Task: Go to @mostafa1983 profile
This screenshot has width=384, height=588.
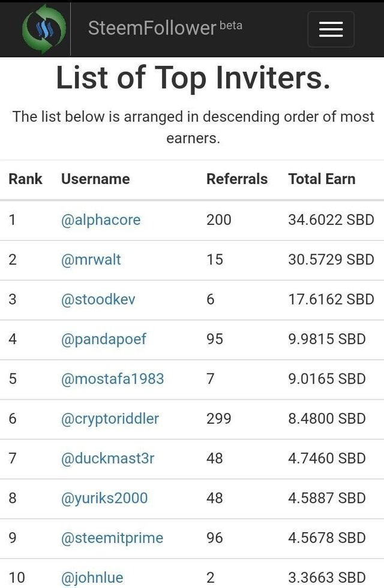Action: 112,379
